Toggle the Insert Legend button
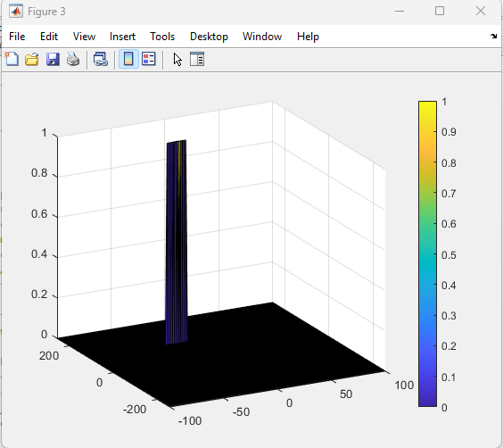Viewport: 503px width, 448px height. (x=149, y=59)
